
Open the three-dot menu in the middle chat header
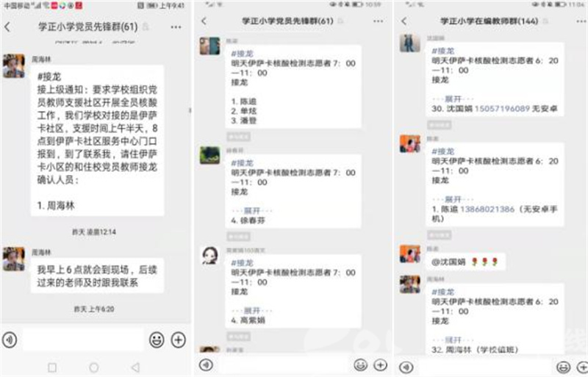coord(378,21)
